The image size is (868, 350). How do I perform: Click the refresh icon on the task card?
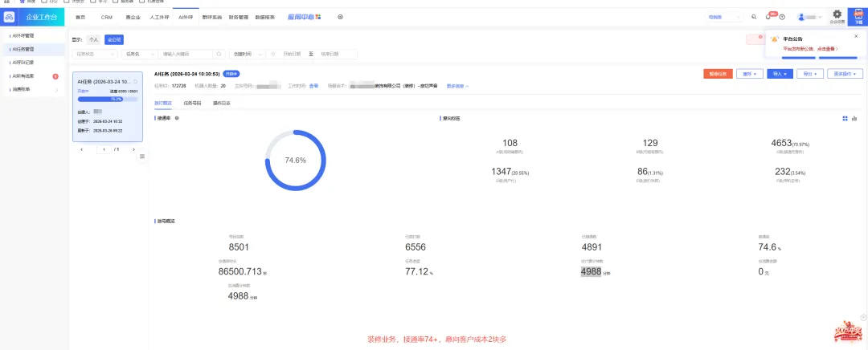[136, 81]
